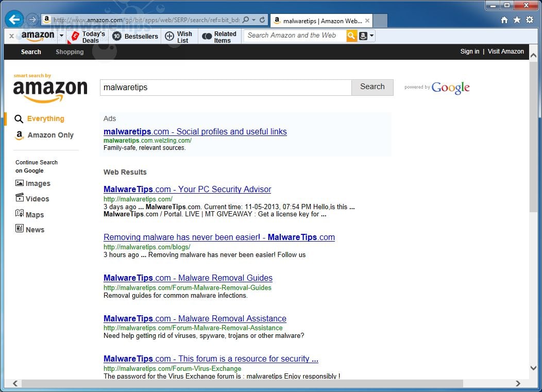542x392 pixels.
Task: Open result Your PC Security Advisor
Action: click(x=187, y=190)
